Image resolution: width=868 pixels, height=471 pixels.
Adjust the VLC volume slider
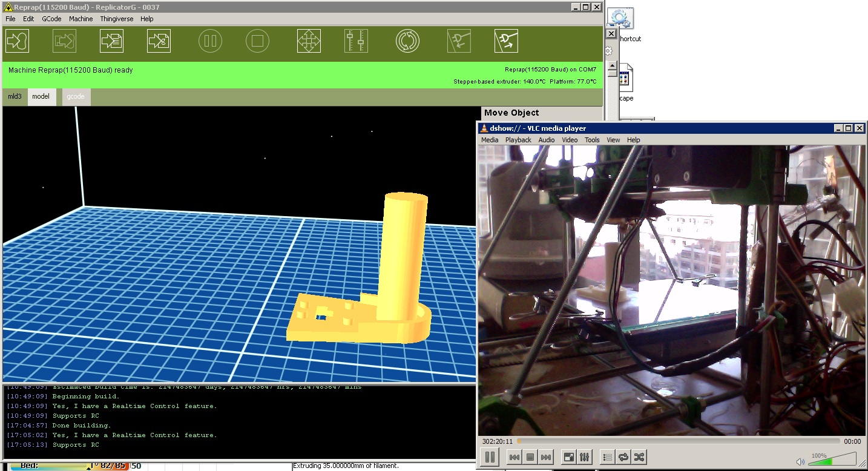point(834,460)
